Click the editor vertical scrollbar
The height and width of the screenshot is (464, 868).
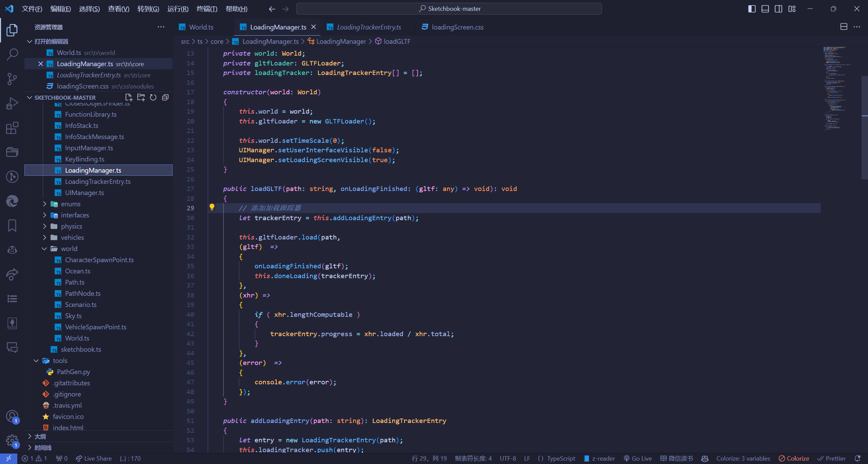pyautogui.click(x=865, y=128)
